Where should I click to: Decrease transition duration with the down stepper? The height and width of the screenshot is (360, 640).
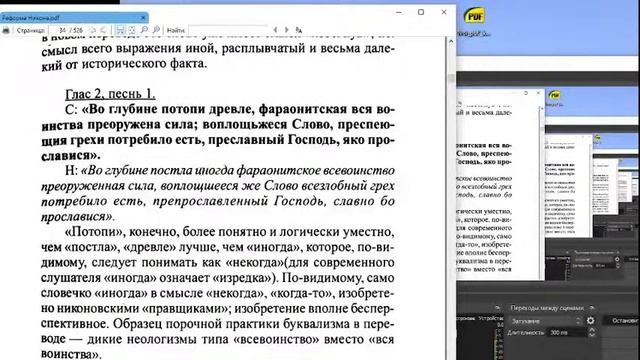592,335
